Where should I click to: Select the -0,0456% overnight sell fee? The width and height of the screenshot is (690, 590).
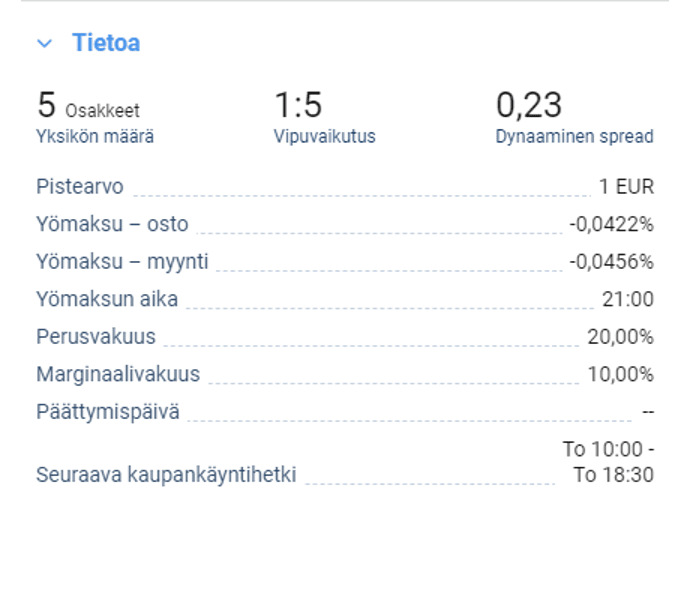[x=611, y=262]
